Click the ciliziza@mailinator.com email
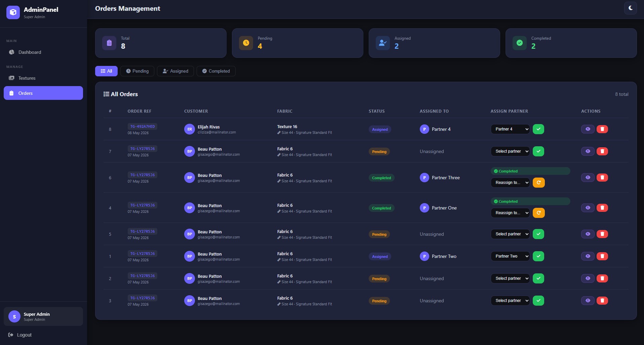 pyautogui.click(x=217, y=132)
